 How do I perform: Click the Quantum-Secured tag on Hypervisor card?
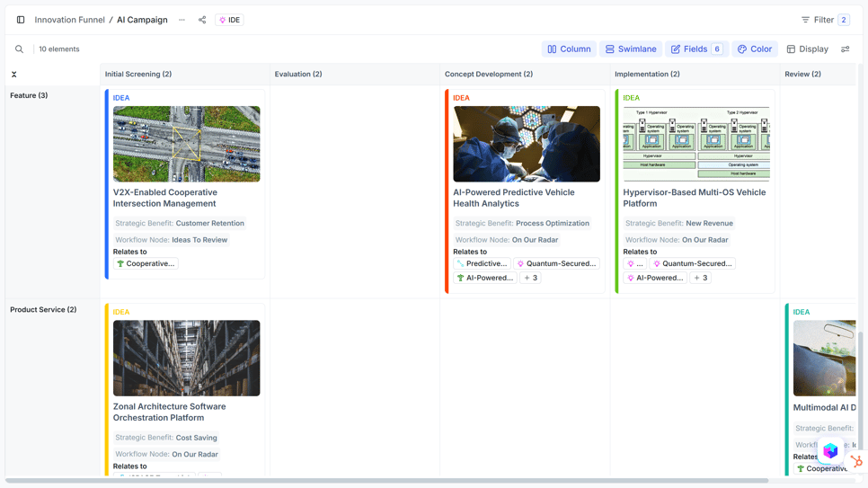click(x=693, y=264)
